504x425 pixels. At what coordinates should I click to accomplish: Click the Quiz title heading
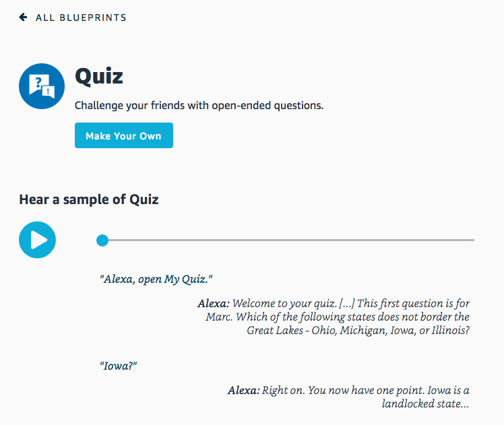[x=99, y=77]
